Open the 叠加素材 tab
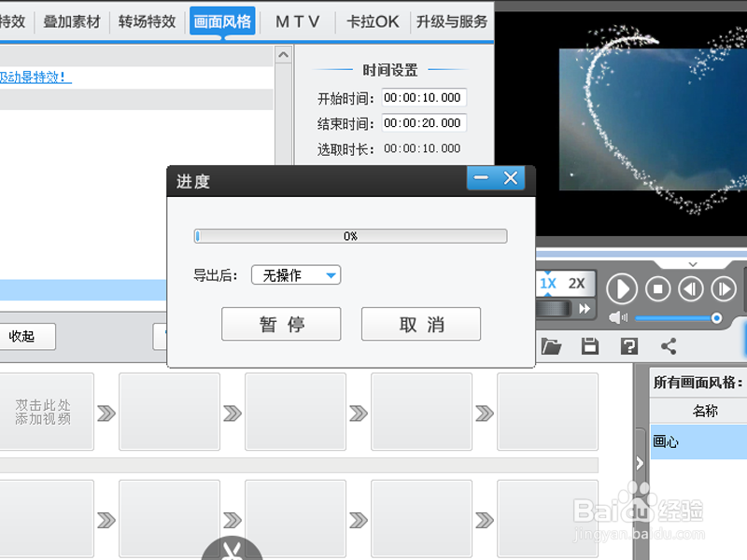The height and width of the screenshot is (560, 747). (x=72, y=21)
